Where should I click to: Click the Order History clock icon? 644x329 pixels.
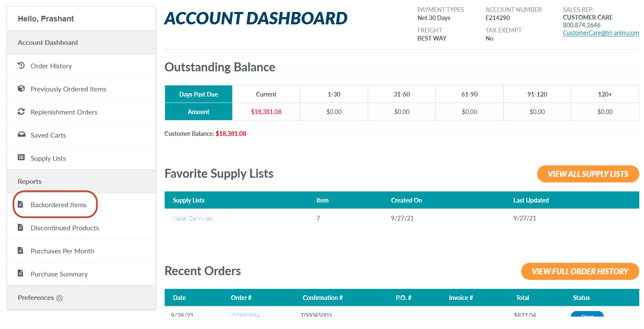tap(21, 66)
